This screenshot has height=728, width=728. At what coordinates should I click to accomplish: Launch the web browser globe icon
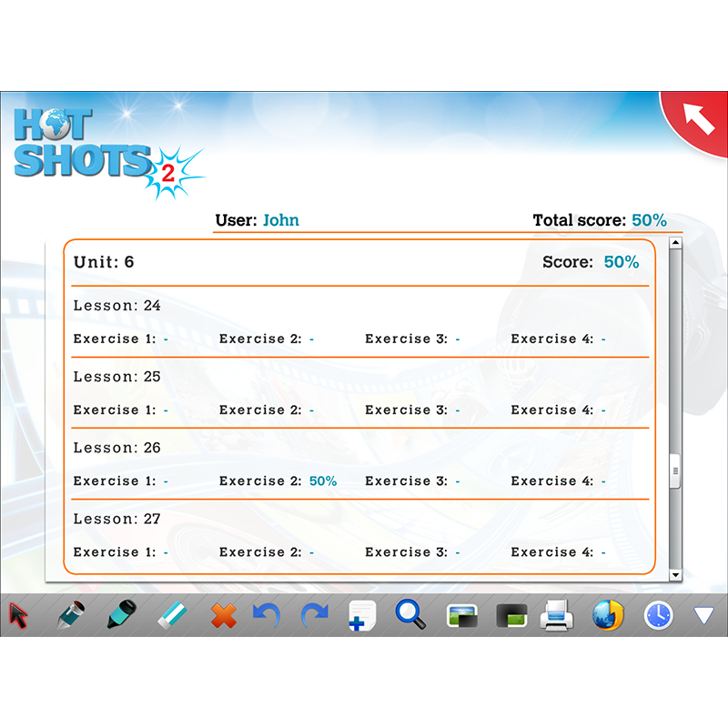(x=608, y=616)
